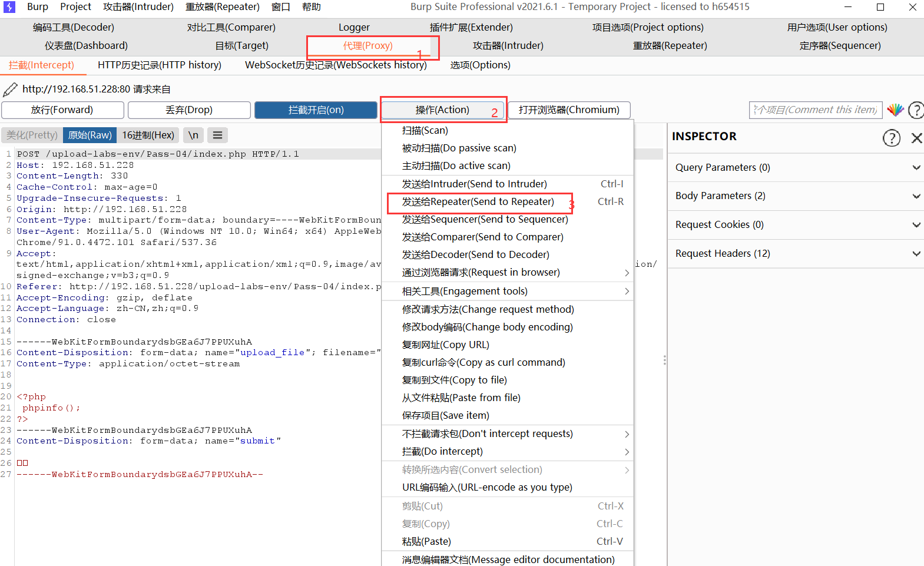924x566 pixels.
Task: Switch to the Logger tab
Action: tap(354, 28)
